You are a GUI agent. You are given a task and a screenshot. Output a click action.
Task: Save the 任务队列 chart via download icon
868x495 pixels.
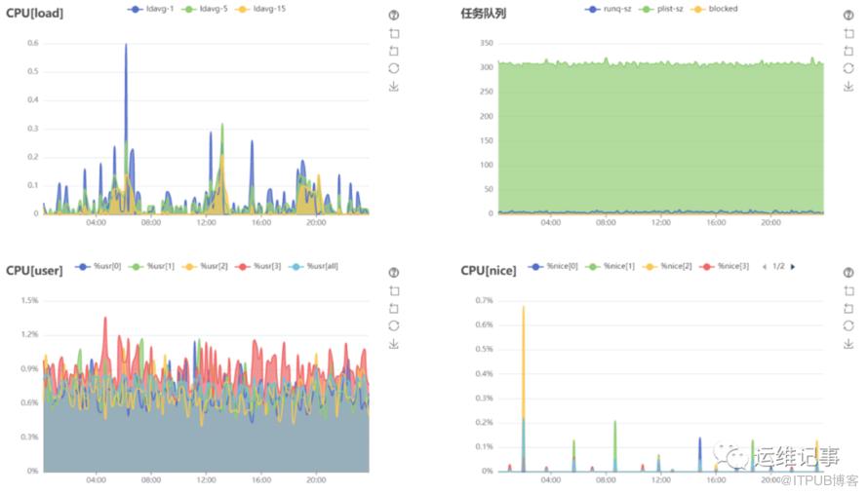848,87
